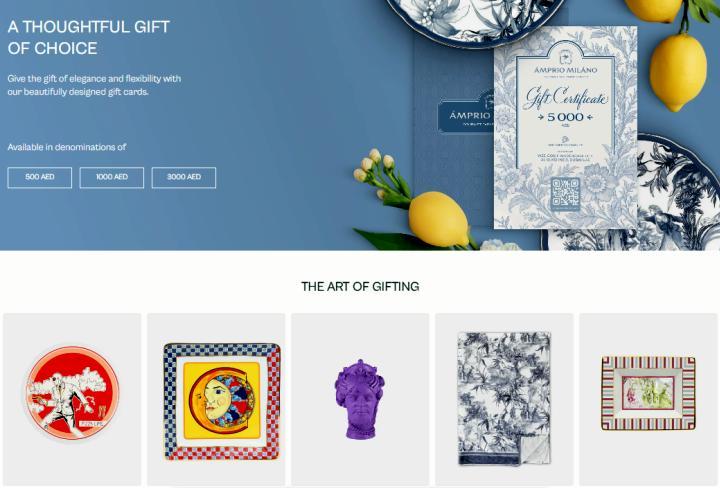Open the striped rectangular tray product

tap(648, 393)
